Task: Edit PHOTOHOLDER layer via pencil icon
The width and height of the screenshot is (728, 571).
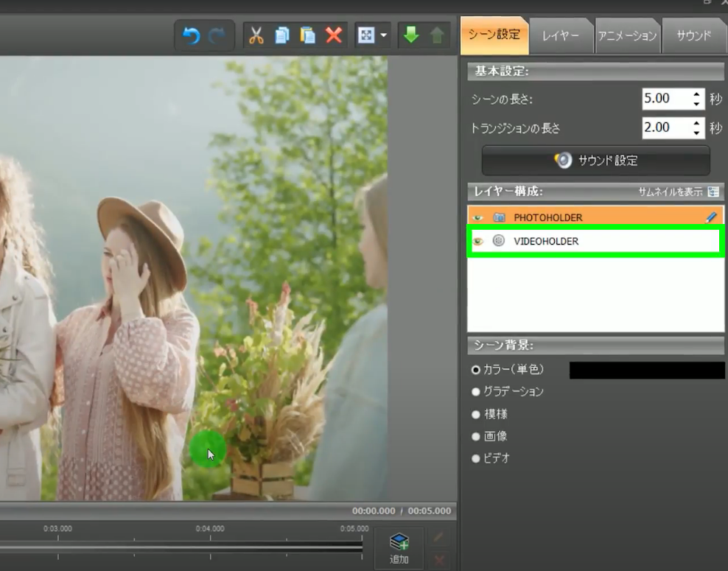Action: point(710,217)
